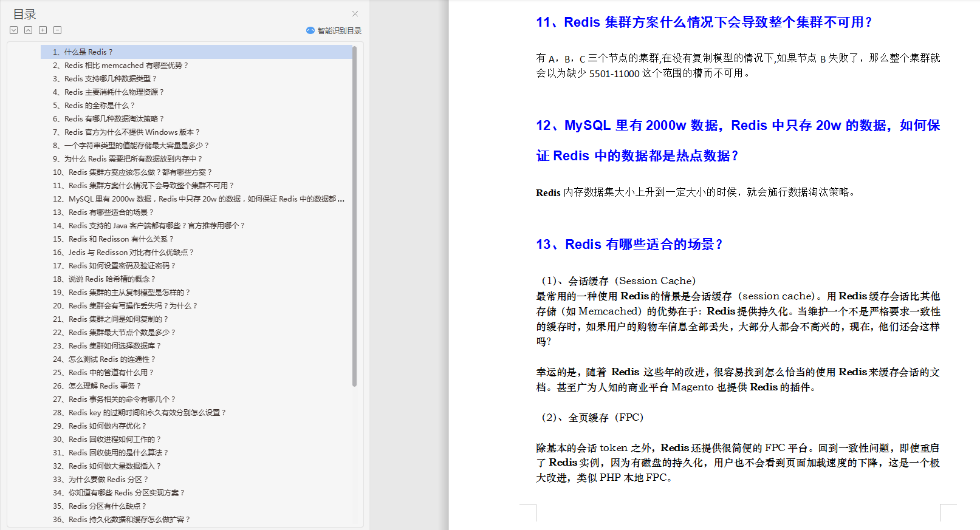The height and width of the screenshot is (530, 980).
Task: Select "17、Redis 如何设置密码及验证密码"
Action: point(114,266)
